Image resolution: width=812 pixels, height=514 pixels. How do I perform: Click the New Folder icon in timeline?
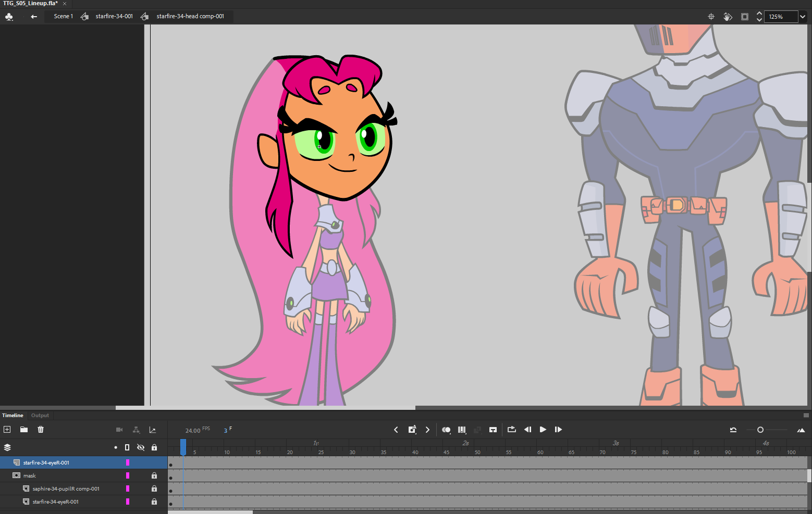(x=24, y=430)
